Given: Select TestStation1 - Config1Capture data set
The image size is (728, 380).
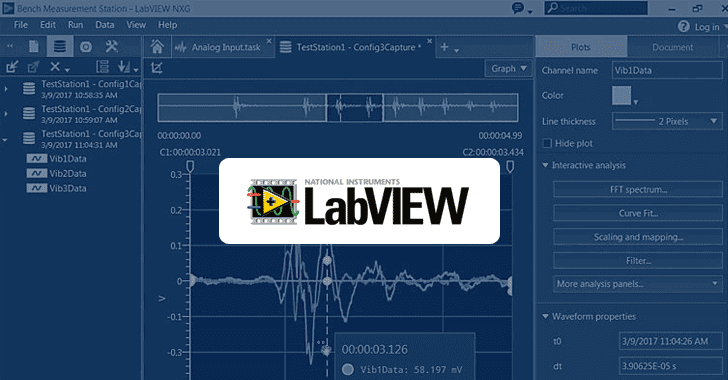Looking at the screenshot, I should click(x=82, y=89).
